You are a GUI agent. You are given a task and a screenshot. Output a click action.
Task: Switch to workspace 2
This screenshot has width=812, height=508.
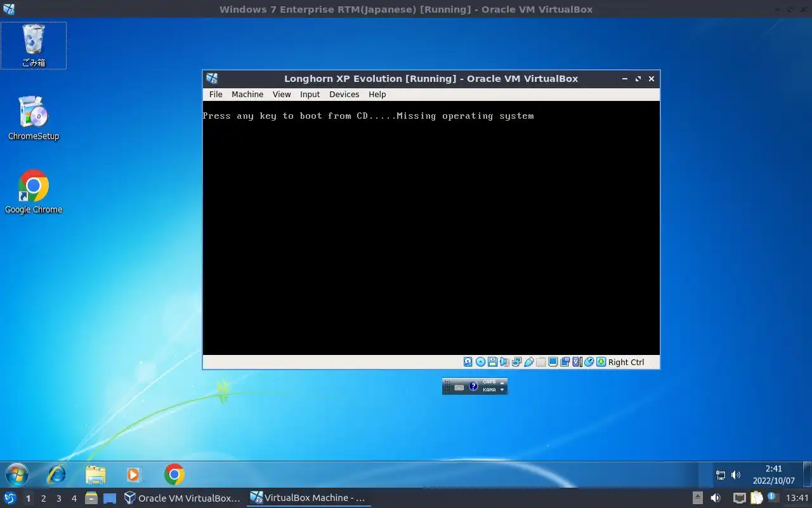(43, 498)
